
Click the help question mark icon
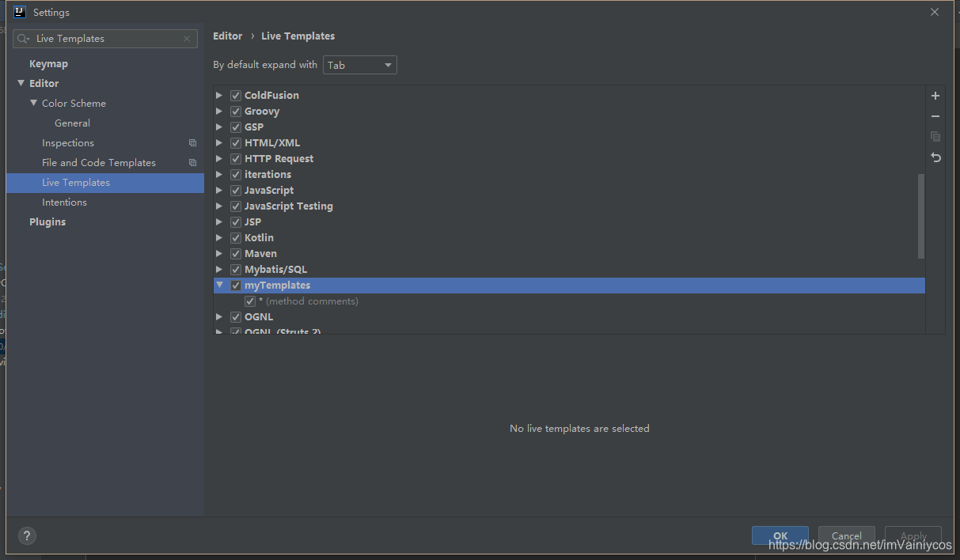(27, 535)
